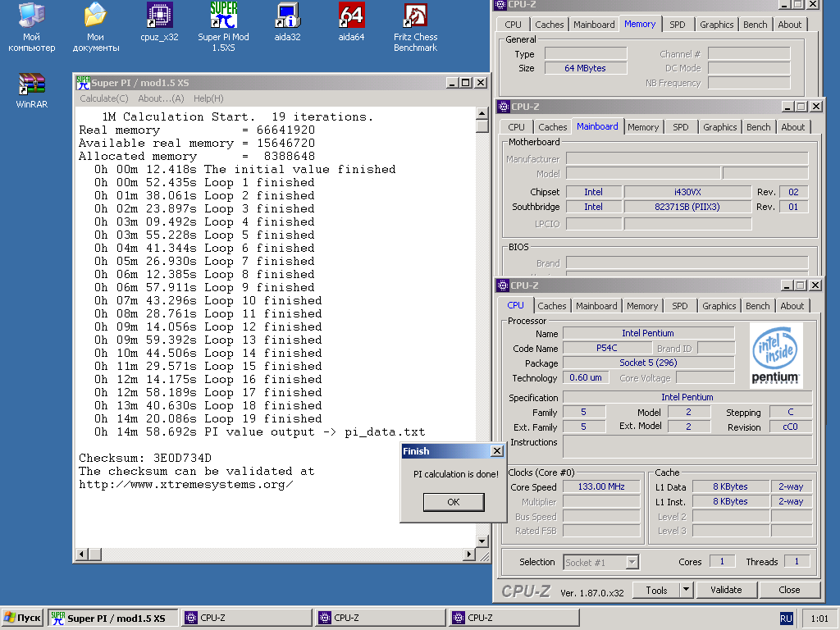Click the Close button in CPU-Z
Screen dimensions: 840x630
[x=789, y=590]
